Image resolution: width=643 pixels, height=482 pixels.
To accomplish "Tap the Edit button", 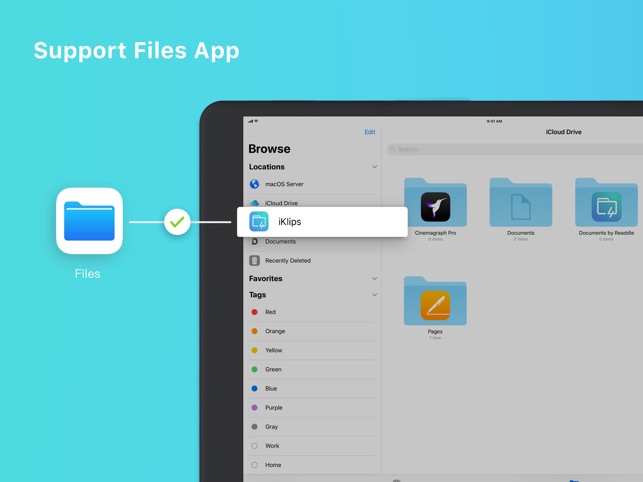I will click(369, 132).
